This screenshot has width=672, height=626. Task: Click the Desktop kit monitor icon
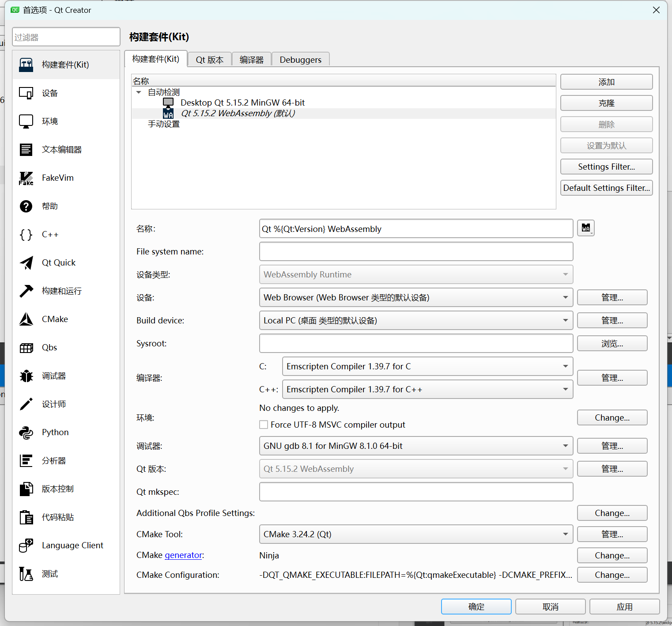(168, 102)
